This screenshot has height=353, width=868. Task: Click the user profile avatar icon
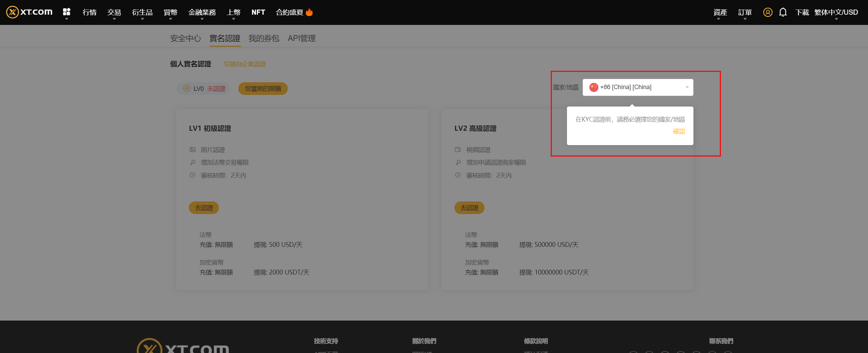[767, 12]
